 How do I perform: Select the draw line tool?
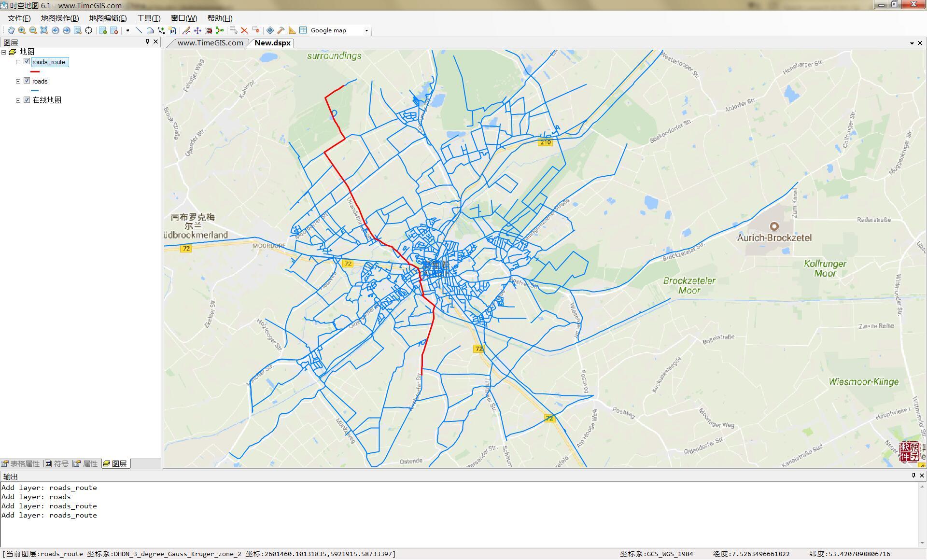pyautogui.click(x=139, y=30)
